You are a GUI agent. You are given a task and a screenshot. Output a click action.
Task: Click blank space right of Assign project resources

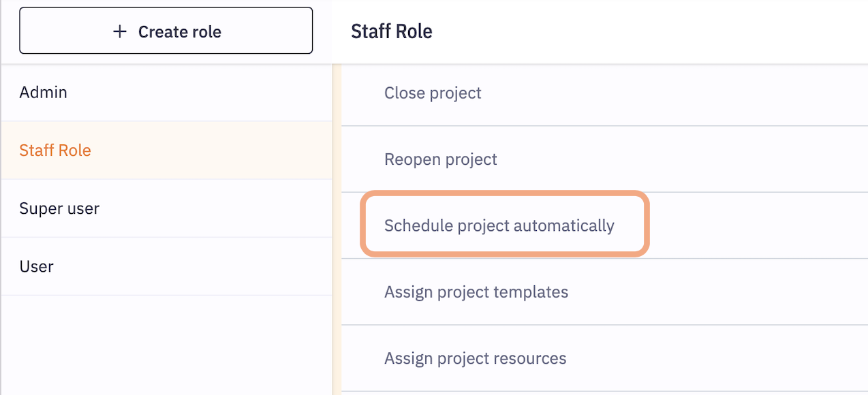pos(715,358)
